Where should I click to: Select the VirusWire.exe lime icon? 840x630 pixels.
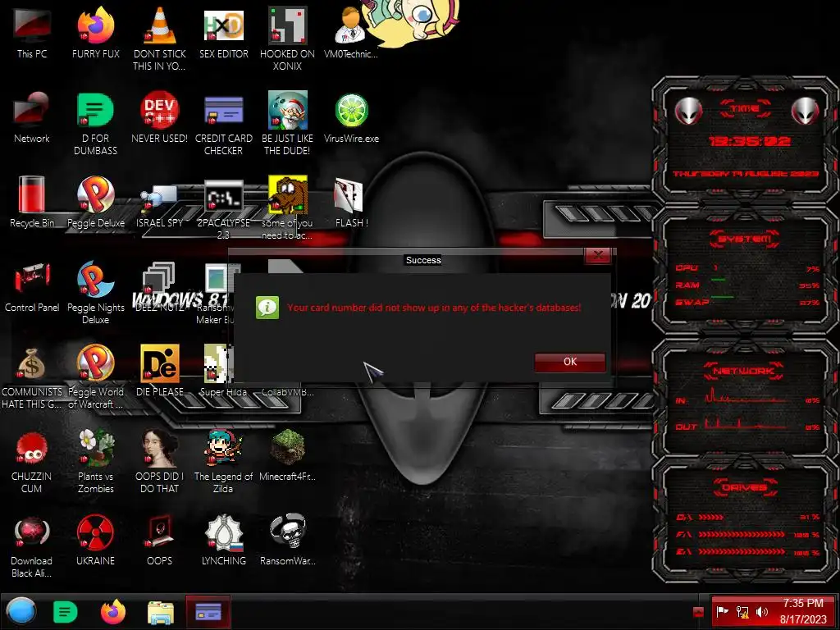coord(351,116)
